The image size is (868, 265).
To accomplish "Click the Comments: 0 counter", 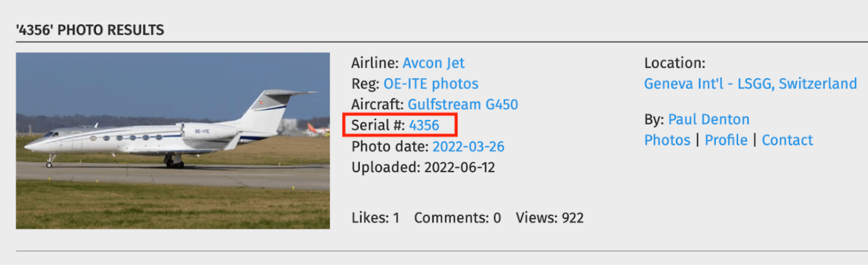I will pyautogui.click(x=457, y=218).
